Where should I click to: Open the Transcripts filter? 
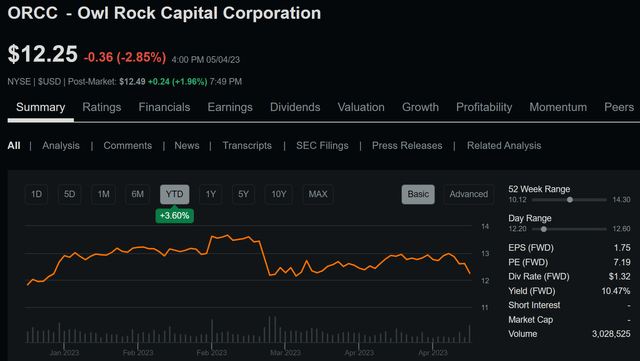coord(247,146)
